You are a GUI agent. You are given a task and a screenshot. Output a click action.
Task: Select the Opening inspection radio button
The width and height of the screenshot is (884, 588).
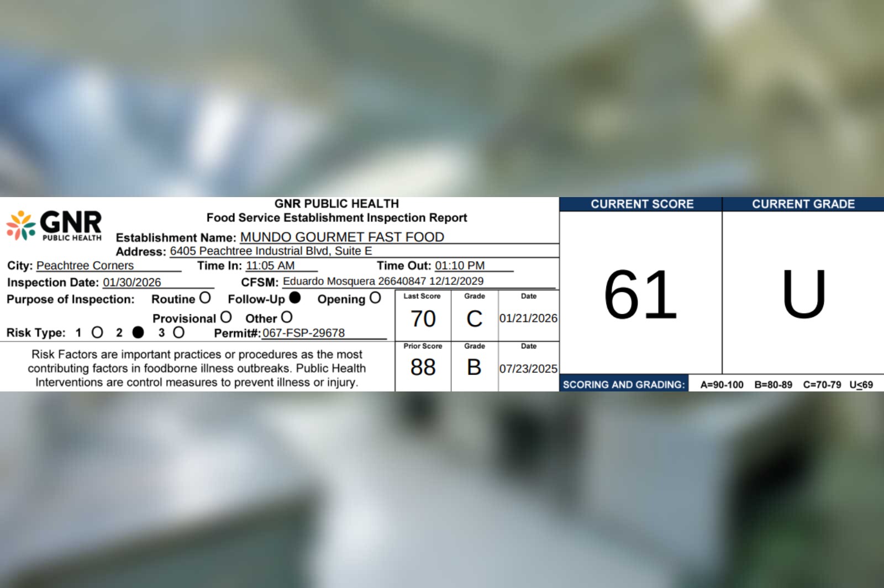pyautogui.click(x=375, y=298)
